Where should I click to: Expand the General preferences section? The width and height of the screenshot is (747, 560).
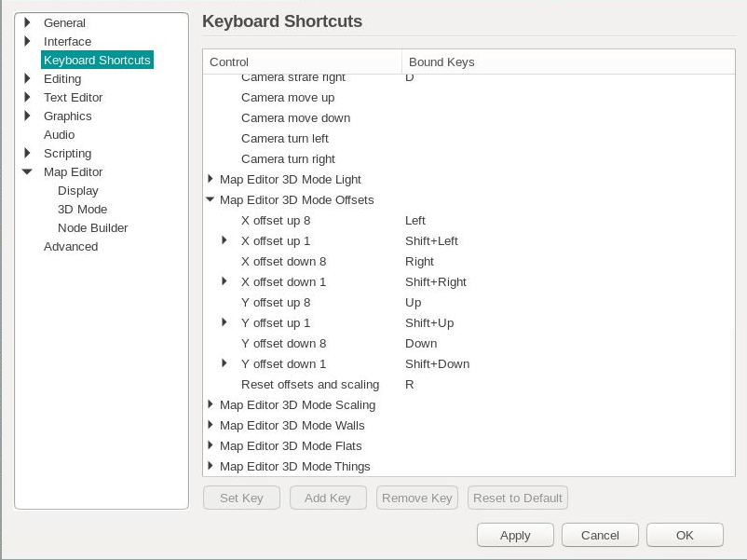point(28,22)
